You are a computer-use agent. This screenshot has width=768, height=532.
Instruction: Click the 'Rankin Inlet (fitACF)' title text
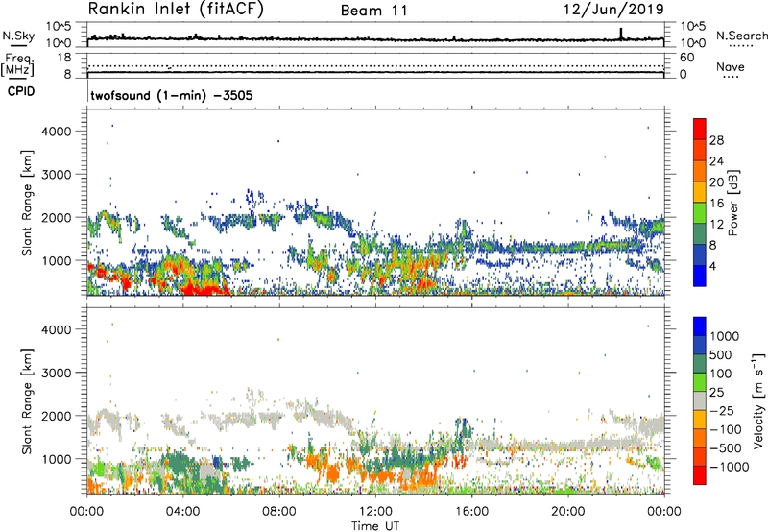coord(176,10)
